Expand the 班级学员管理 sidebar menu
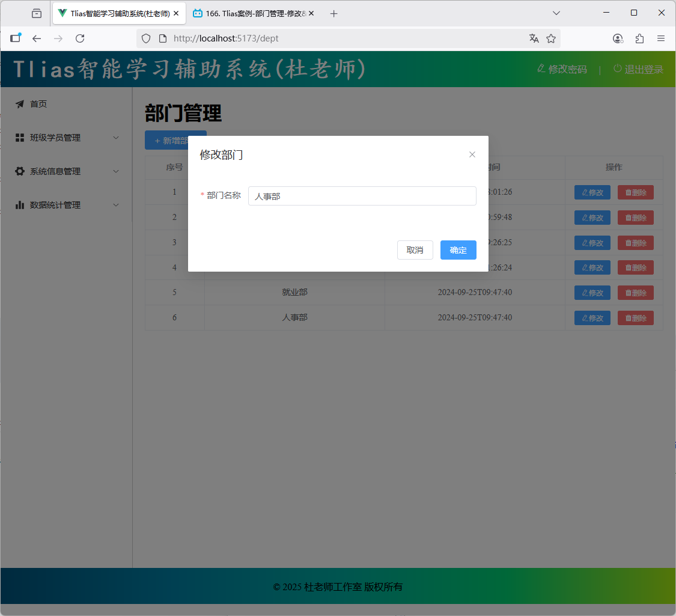Viewport: 676px width, 616px height. [x=66, y=138]
